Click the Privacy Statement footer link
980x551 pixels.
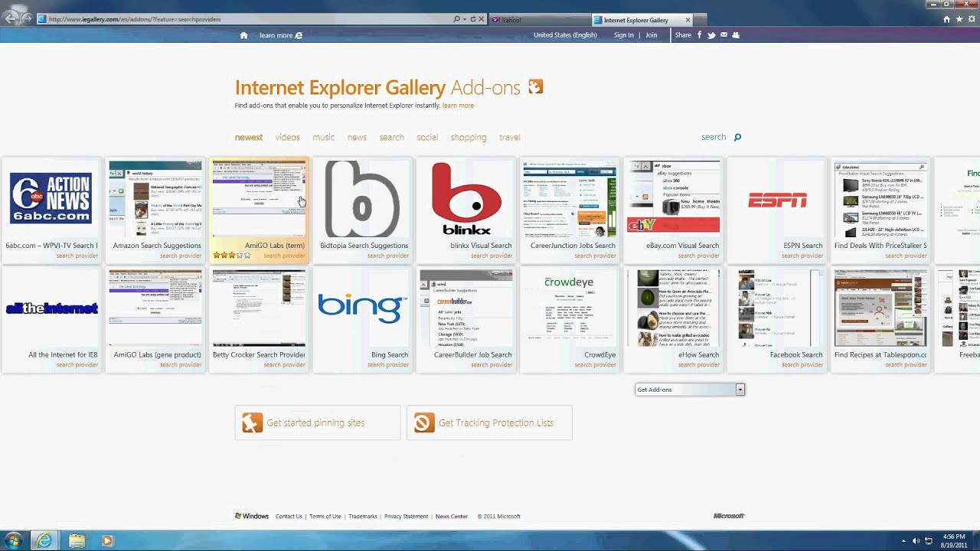[x=406, y=517]
